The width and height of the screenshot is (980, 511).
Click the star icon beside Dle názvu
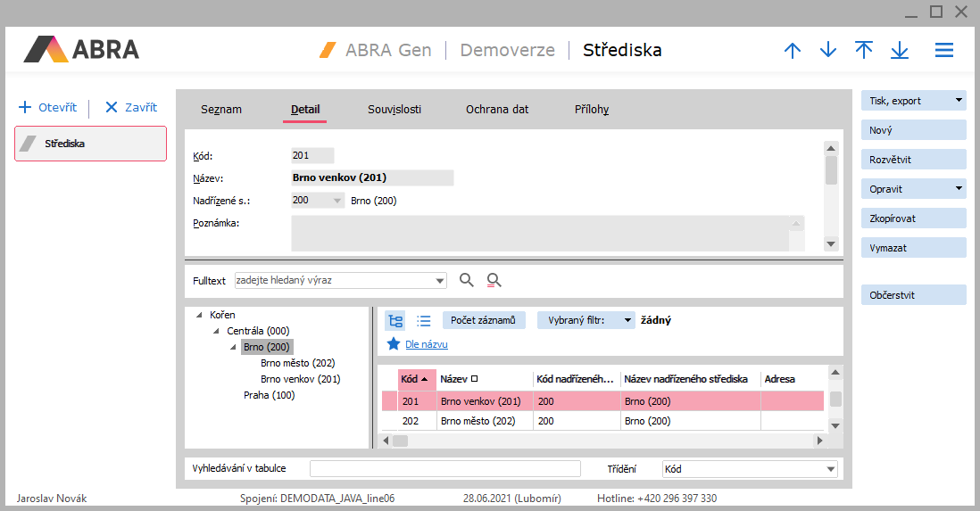394,344
